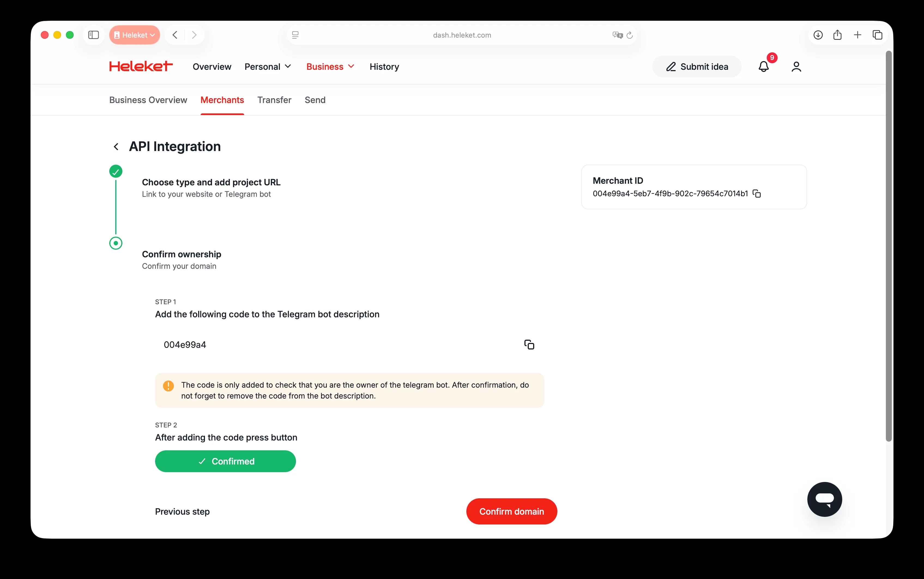Open the Safari downloads icon
The width and height of the screenshot is (924, 579).
pos(818,35)
